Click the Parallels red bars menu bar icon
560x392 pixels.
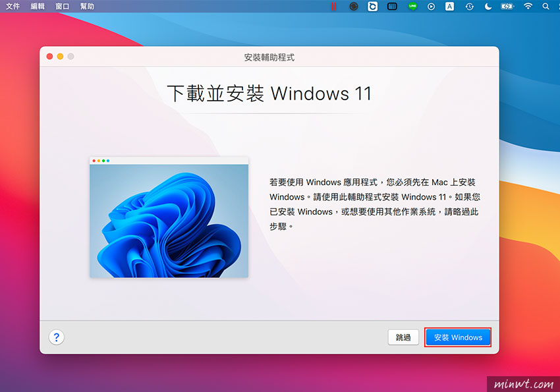point(333,6)
